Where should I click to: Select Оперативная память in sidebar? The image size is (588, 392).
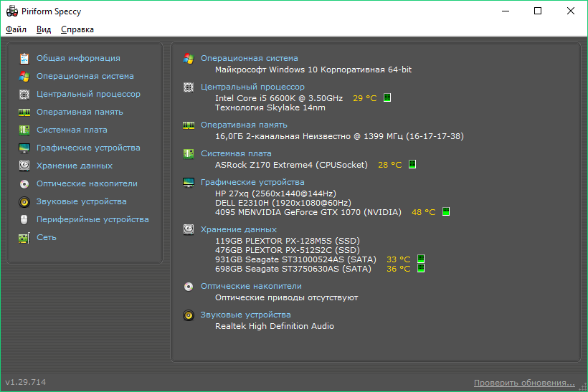tap(80, 112)
